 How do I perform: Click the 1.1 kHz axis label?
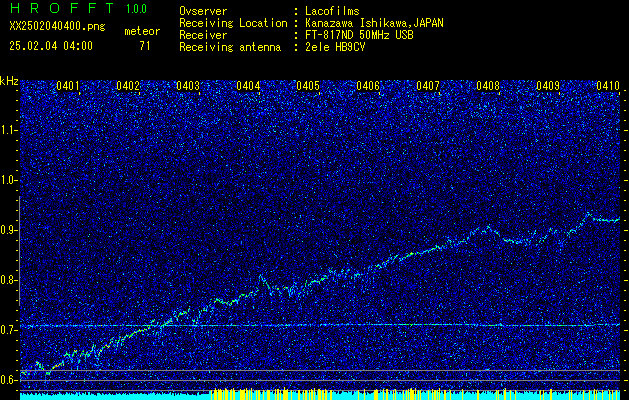tap(8, 130)
